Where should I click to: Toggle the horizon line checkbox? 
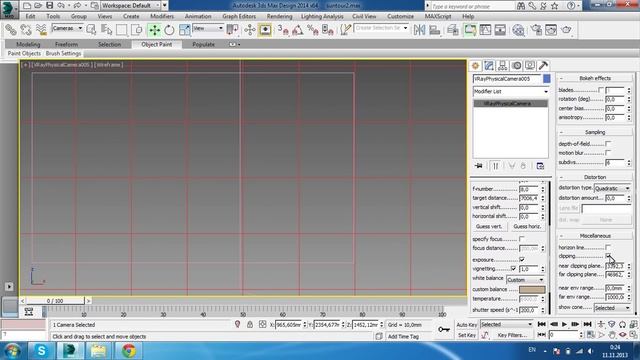pyautogui.click(x=608, y=247)
